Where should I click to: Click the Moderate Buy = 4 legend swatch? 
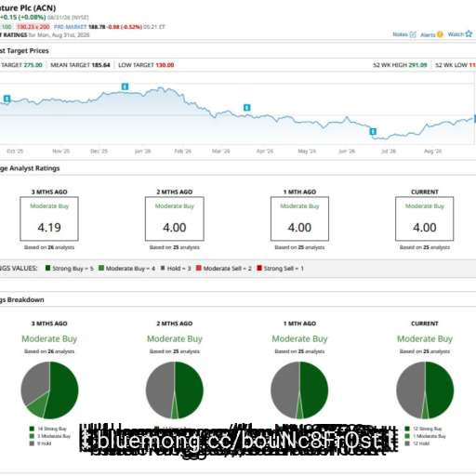point(101,268)
